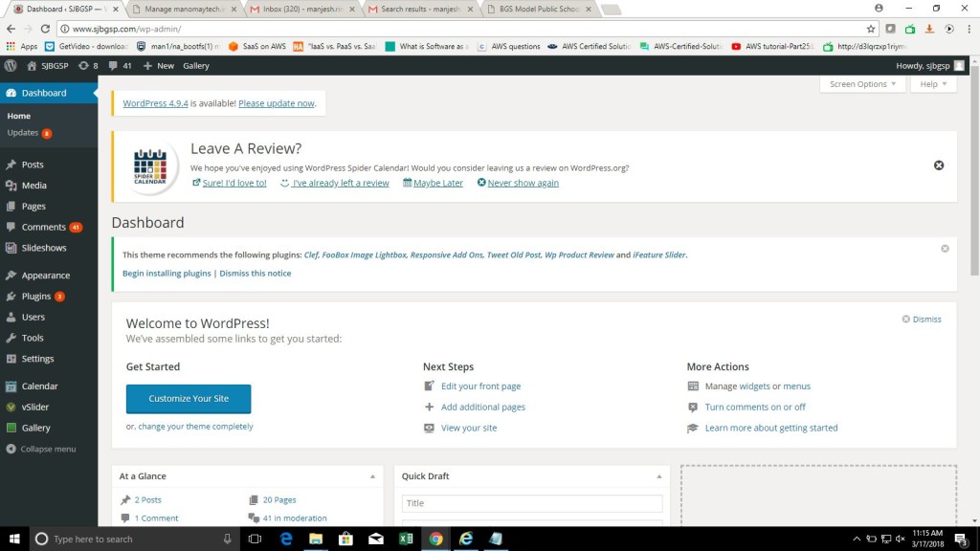This screenshot has width=980, height=551.
Task: Open the WordPress 4.9.4 link
Action: (155, 103)
